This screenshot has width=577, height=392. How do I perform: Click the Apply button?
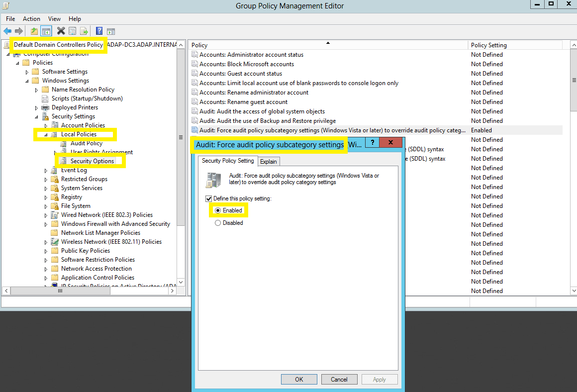[380, 379]
